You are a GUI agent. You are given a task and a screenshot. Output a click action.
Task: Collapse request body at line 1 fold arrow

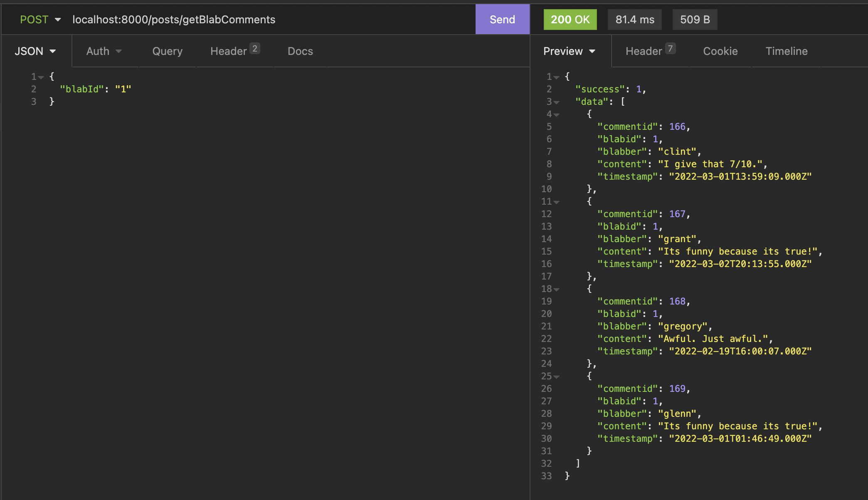(x=41, y=77)
